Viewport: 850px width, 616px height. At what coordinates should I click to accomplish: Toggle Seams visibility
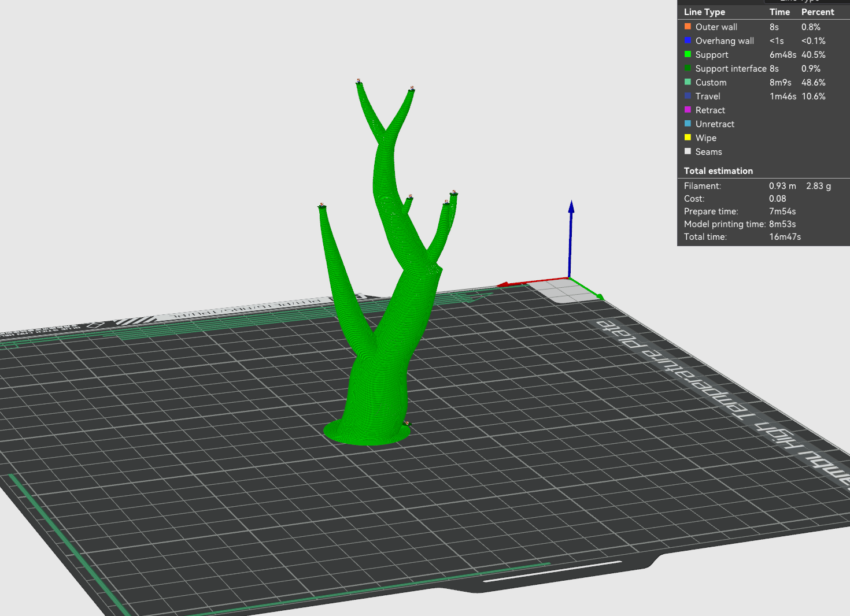708,151
